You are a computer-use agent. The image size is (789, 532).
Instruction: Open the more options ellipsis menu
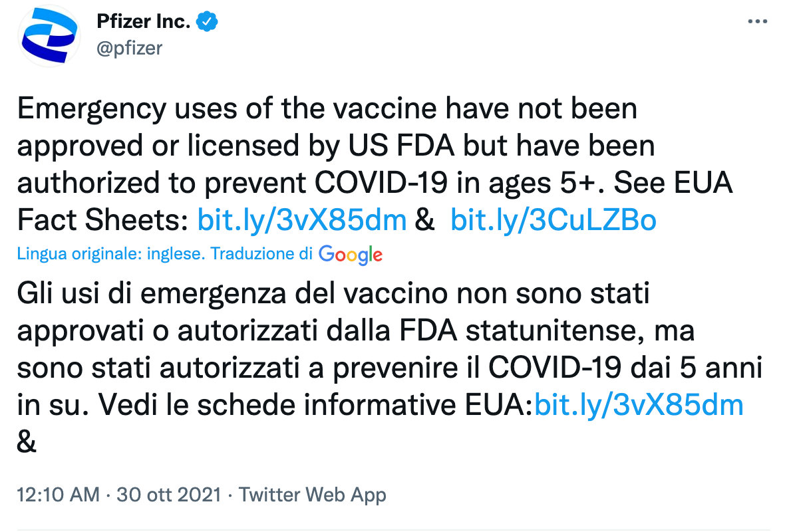coord(758,21)
